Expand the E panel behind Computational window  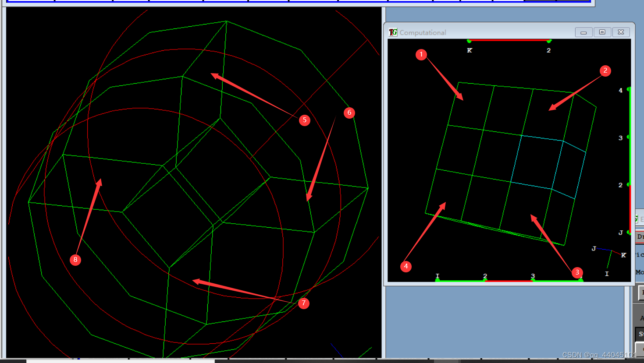640,218
